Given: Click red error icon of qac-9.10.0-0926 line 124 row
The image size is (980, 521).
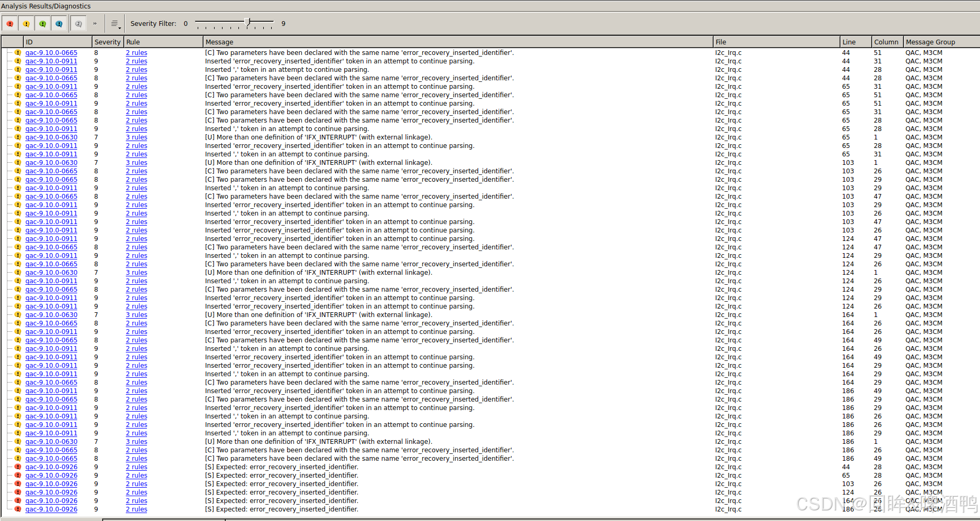Looking at the screenshot, I should (x=18, y=492).
